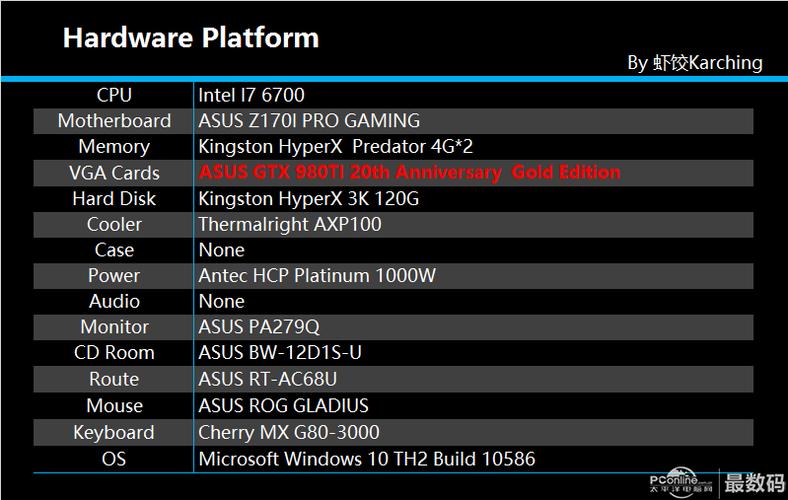This screenshot has width=788, height=500.
Task: Click Antec HCP Platinum 1000W value
Action: pos(317,275)
